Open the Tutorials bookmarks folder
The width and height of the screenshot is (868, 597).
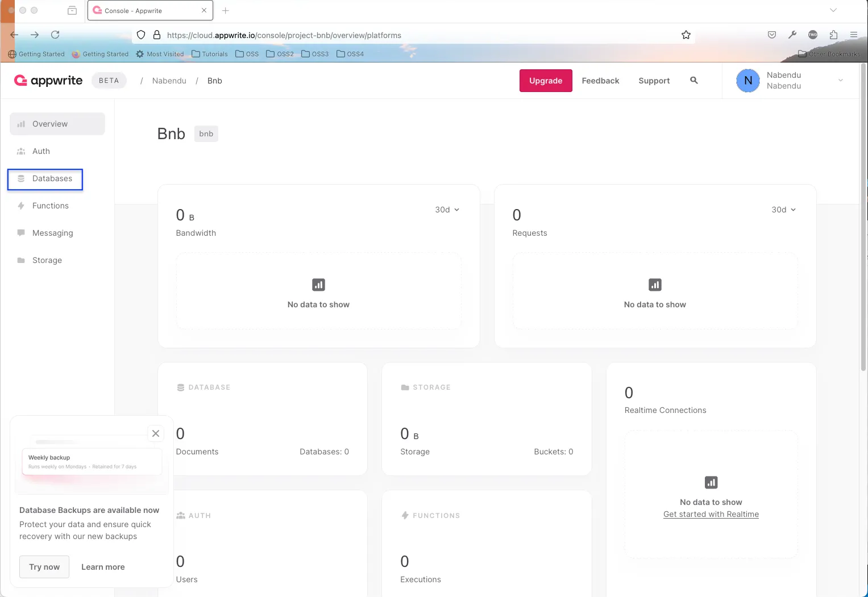coord(210,54)
